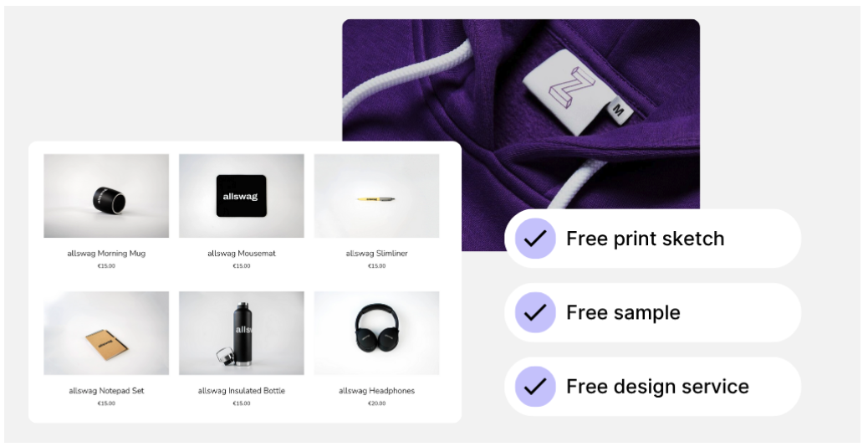Viewport: 868px width, 447px height.
Task: Select the Free design service label text
Action: point(657,386)
